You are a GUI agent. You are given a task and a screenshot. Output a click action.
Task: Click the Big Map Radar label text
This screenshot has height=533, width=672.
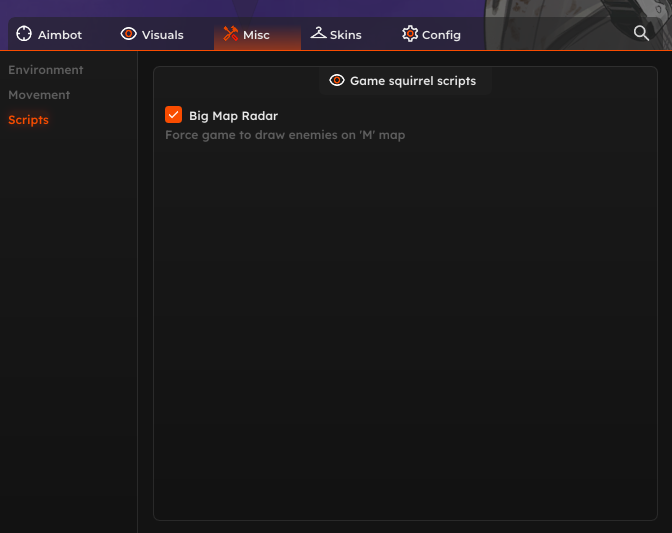(x=234, y=116)
